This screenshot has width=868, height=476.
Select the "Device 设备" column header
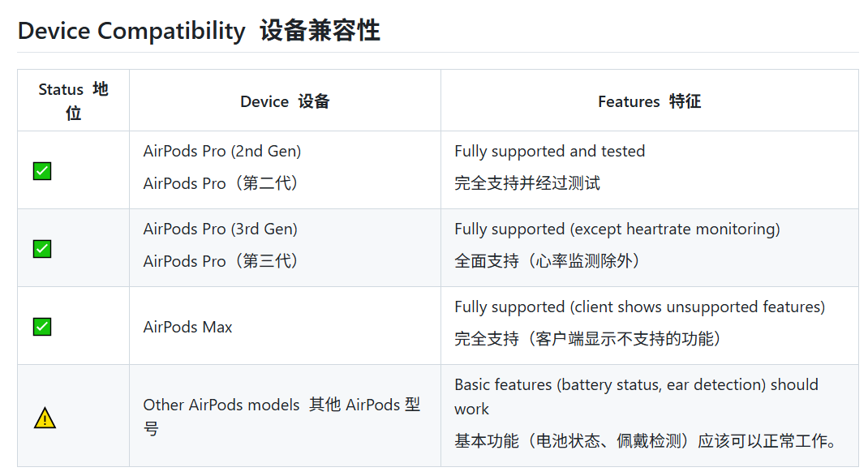pyautogui.click(x=285, y=101)
